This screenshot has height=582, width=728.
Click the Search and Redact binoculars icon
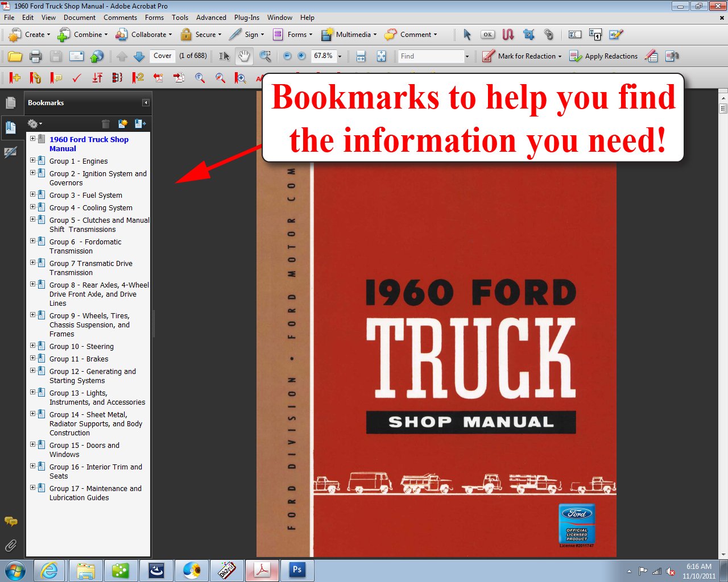click(672, 56)
